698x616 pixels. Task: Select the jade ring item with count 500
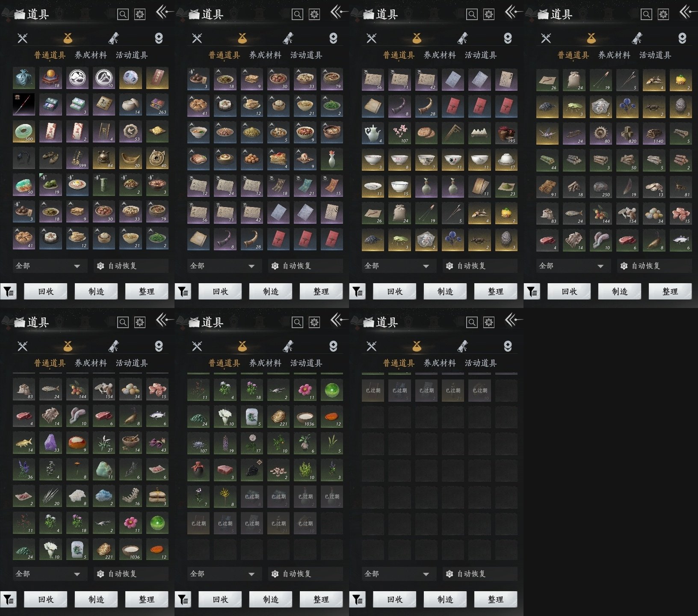(24, 132)
